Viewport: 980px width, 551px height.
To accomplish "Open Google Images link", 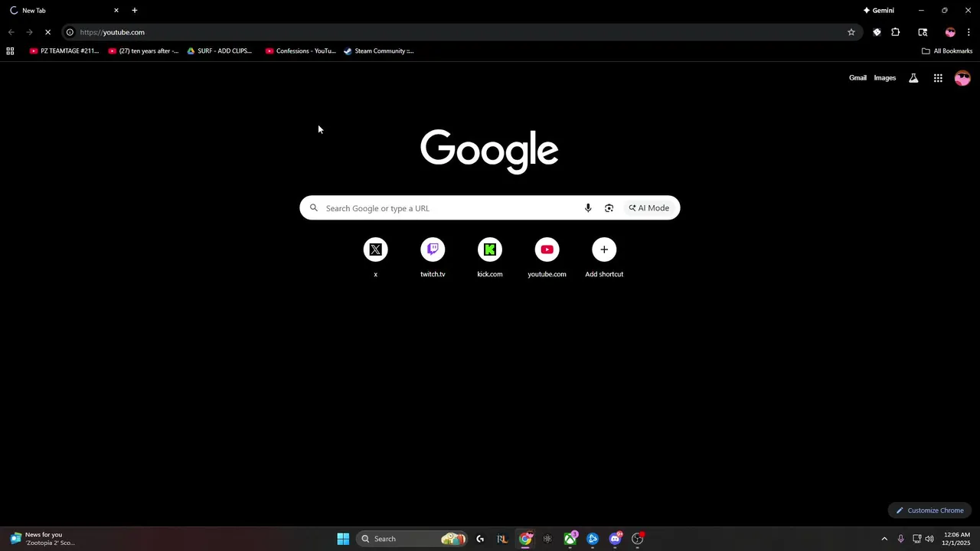I will [885, 78].
